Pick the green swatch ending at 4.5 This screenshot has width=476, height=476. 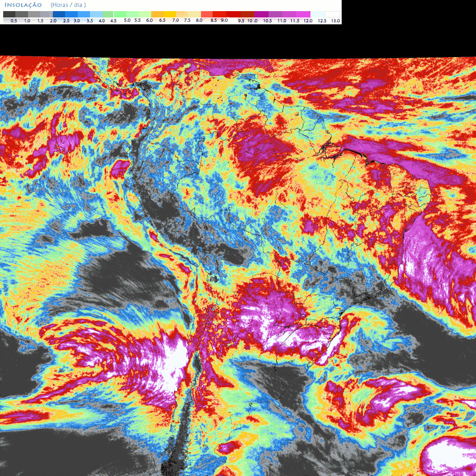tap(108, 14)
